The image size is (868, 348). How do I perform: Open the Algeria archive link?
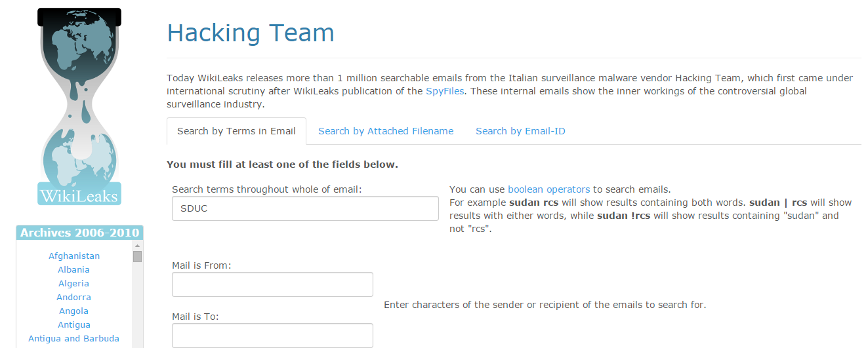[x=74, y=284]
